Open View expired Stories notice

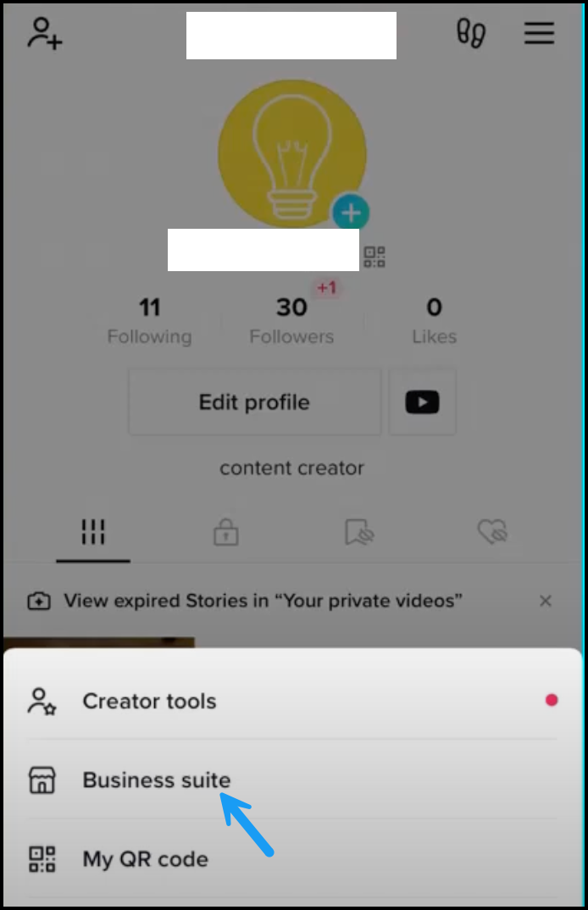pyautogui.click(x=263, y=601)
